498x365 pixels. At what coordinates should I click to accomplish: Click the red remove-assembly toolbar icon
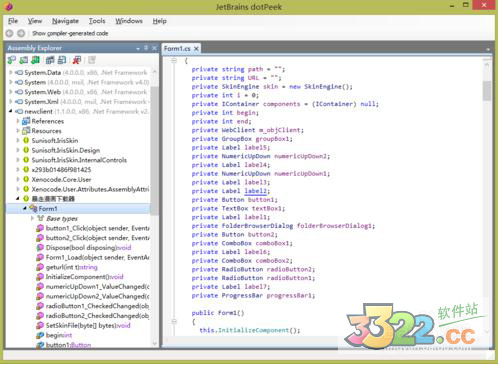pos(77,60)
